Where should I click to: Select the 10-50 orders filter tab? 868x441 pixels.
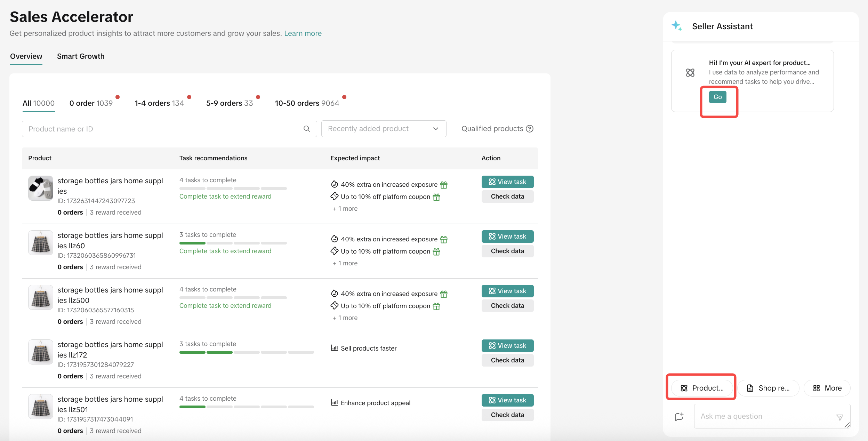pyautogui.click(x=306, y=103)
